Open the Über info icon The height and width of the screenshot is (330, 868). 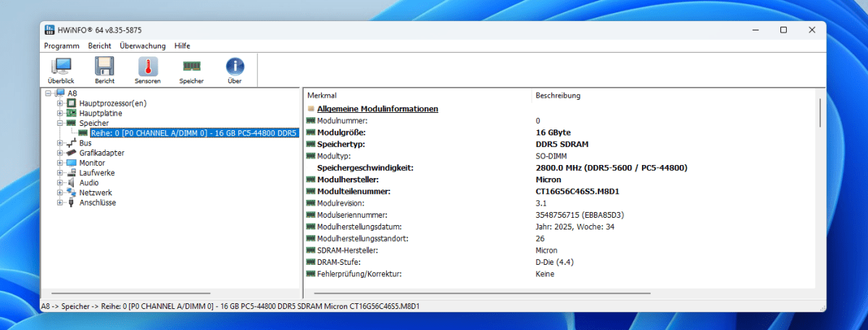pyautogui.click(x=235, y=67)
